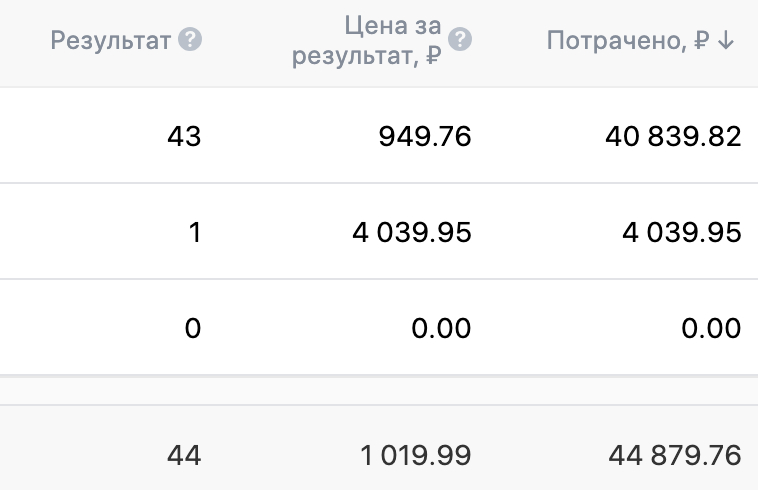Click the spent amount 40 839.82
Screen dimensions: 758x490
[x=673, y=136]
